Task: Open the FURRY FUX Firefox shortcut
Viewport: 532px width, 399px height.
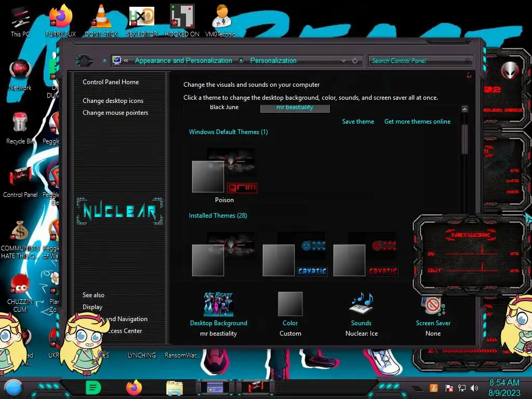Action: [x=61, y=20]
